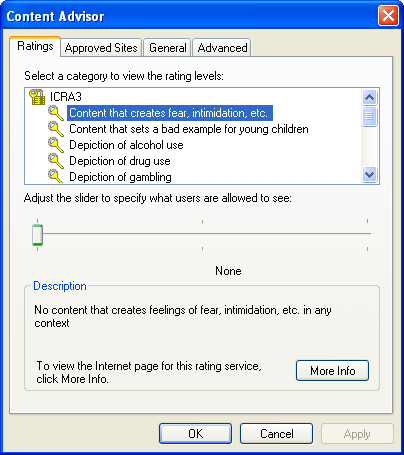404x455 pixels.
Task: Select Content that sets a bad example
Action: [189, 129]
